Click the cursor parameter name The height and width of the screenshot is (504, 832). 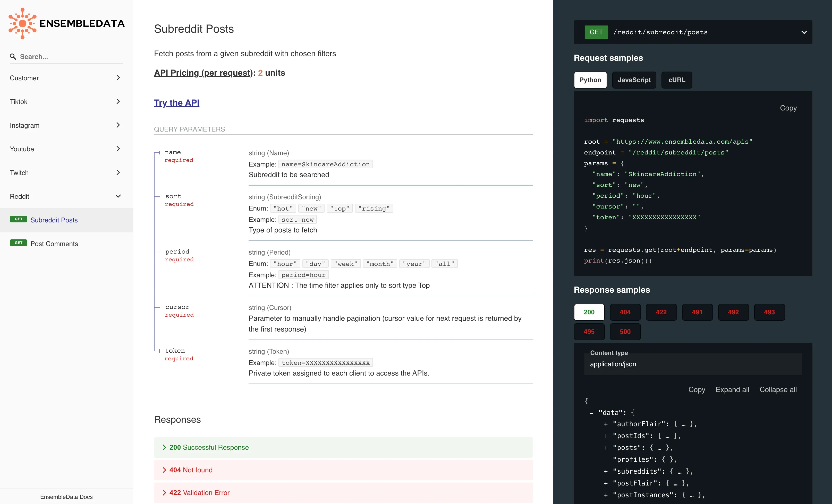(x=177, y=307)
